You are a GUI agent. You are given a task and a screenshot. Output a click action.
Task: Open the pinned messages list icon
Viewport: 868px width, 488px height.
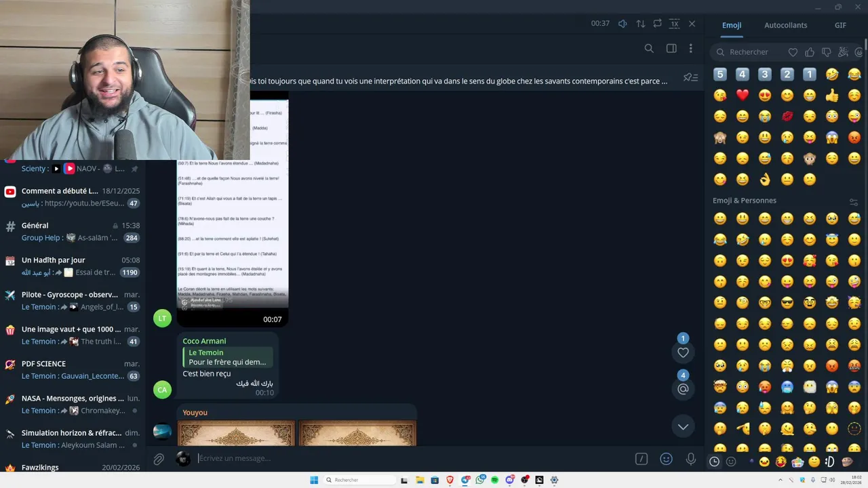click(x=690, y=78)
